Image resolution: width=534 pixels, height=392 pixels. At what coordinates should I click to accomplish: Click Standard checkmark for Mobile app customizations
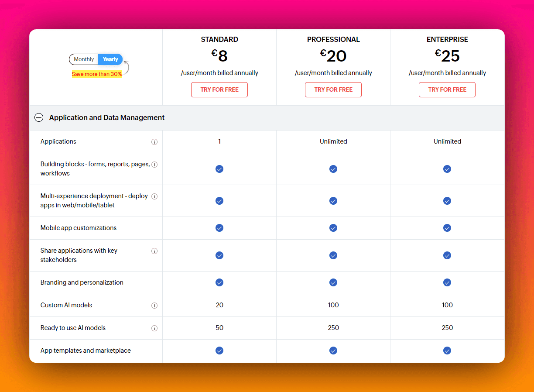[219, 228]
